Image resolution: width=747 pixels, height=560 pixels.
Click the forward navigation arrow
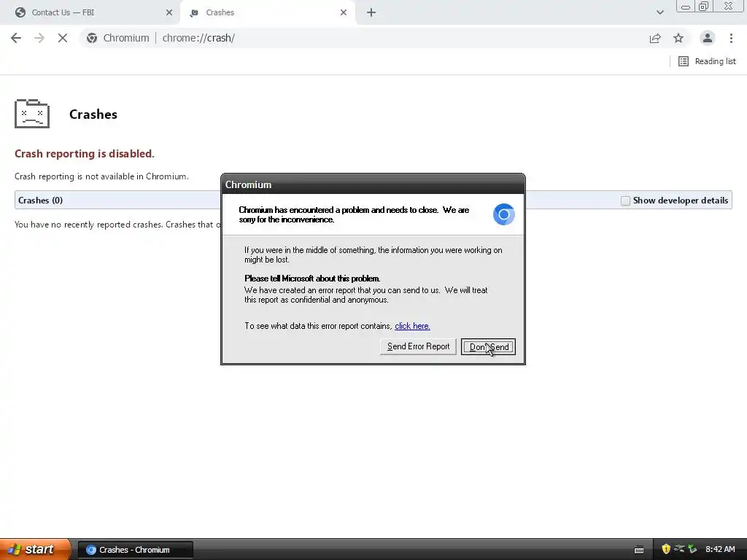coord(39,38)
